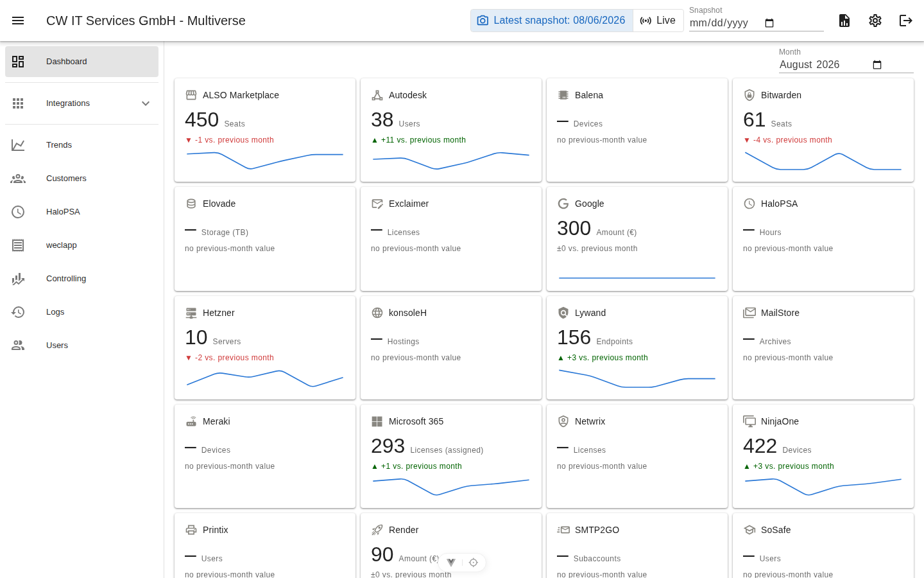This screenshot has height=578, width=924.
Task: Click the SoSafe graduation cap icon
Action: click(749, 530)
